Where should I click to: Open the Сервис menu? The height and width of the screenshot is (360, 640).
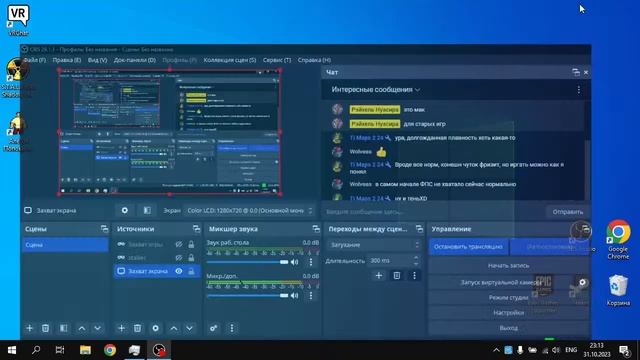(277, 60)
